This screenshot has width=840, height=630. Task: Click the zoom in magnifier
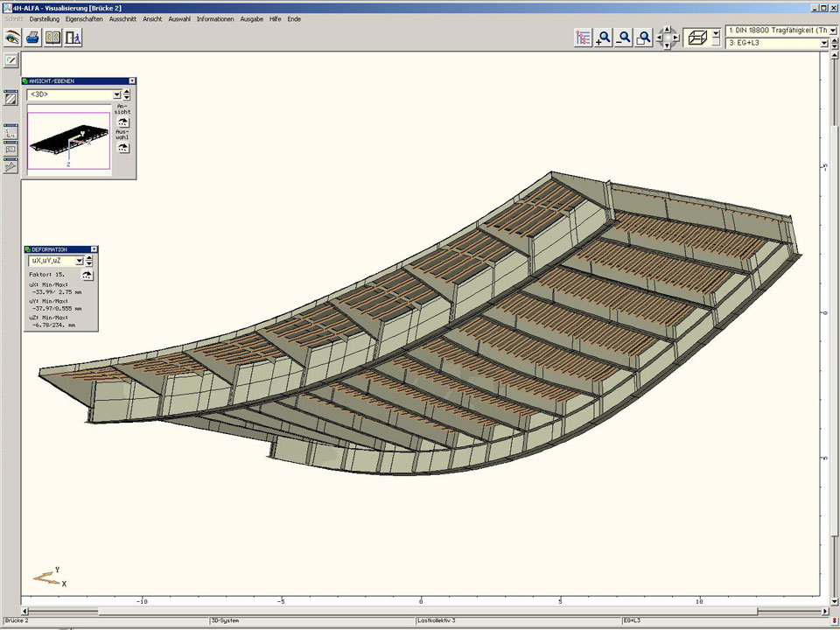coord(604,38)
